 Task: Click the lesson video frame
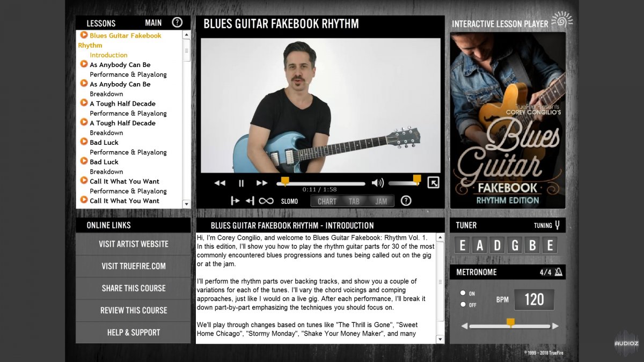pyautogui.click(x=320, y=105)
